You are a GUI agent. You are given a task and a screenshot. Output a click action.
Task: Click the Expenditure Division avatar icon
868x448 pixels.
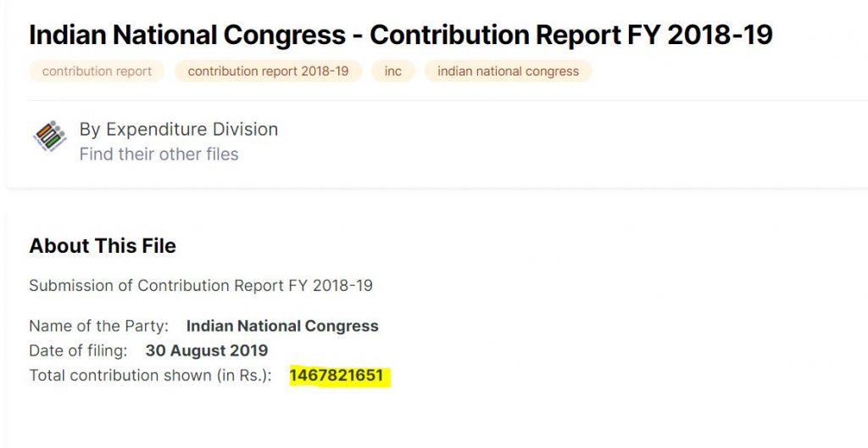pos(49,137)
